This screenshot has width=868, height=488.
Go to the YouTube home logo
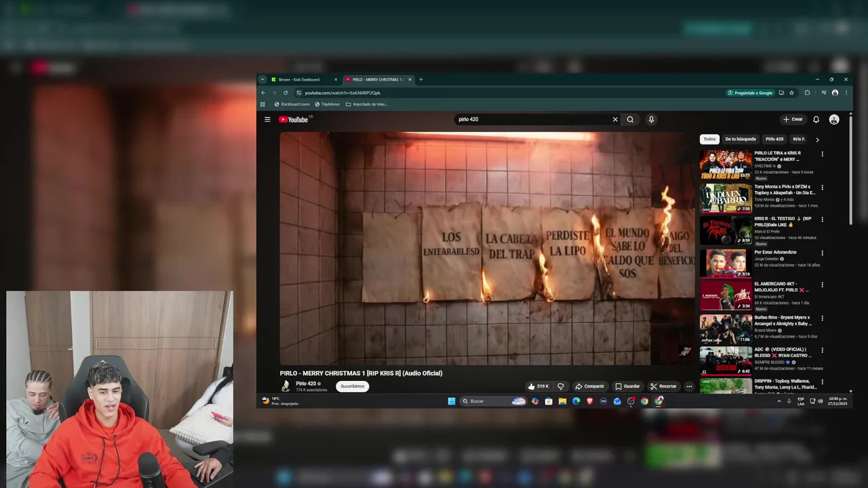pos(294,120)
